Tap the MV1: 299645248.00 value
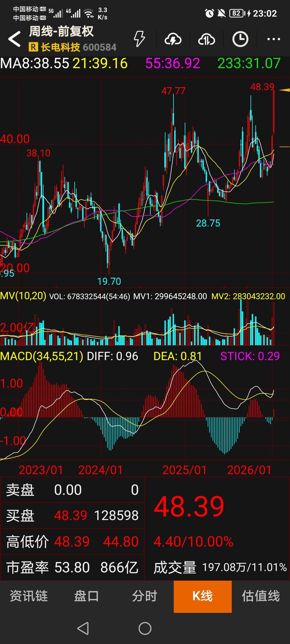290x644 pixels. [170, 296]
